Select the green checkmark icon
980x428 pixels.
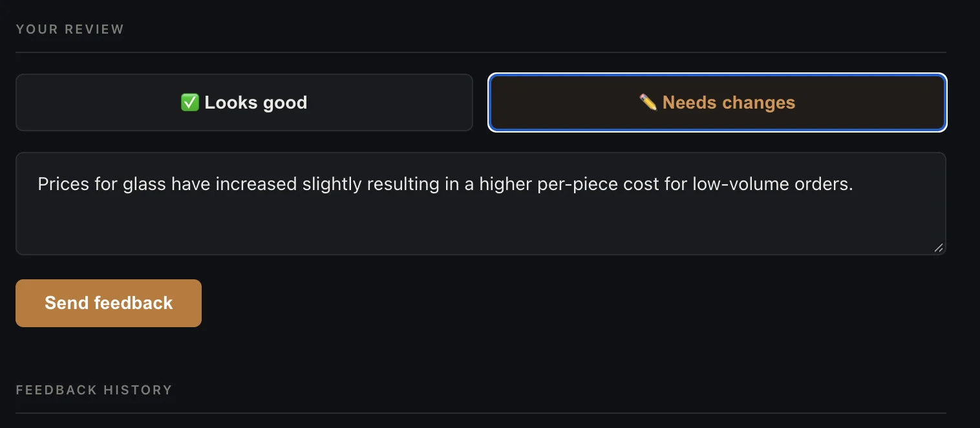(x=189, y=102)
